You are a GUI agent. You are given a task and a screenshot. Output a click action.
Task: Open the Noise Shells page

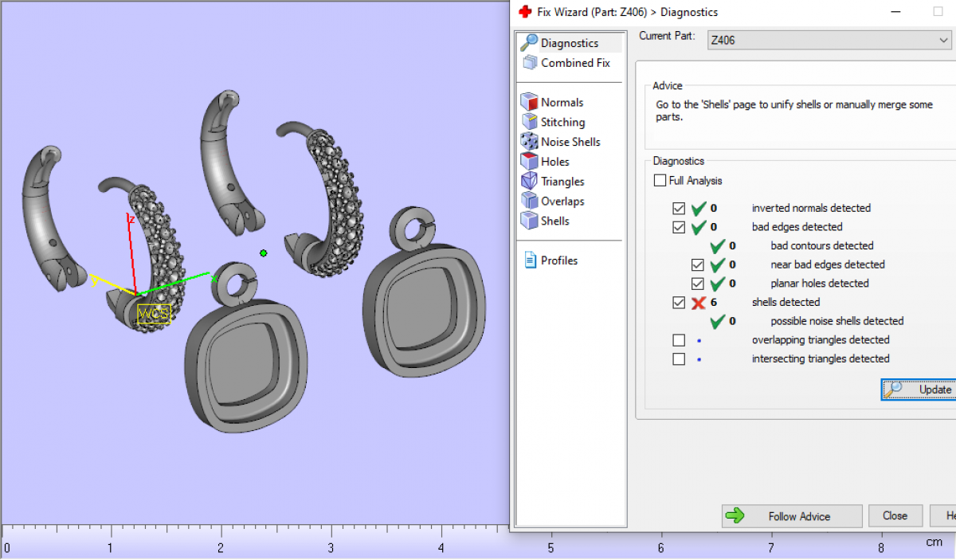pos(570,142)
